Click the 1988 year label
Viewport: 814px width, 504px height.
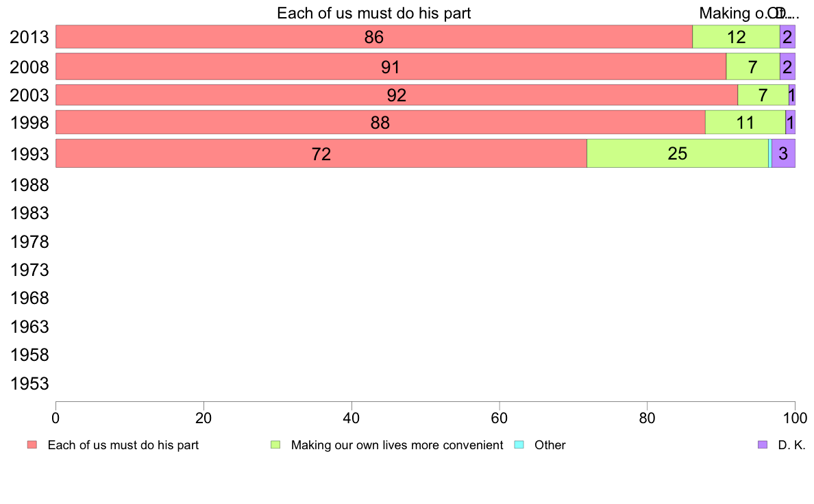(x=29, y=186)
